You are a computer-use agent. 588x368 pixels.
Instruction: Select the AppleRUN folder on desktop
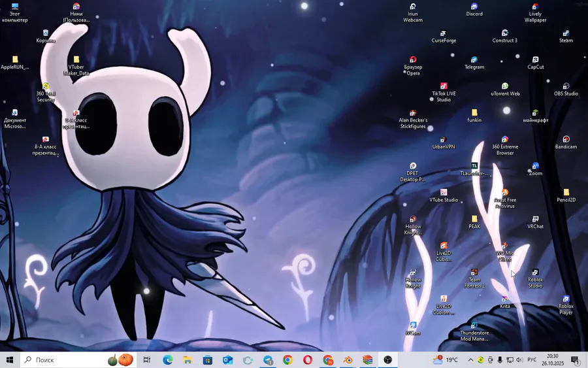(x=14, y=63)
